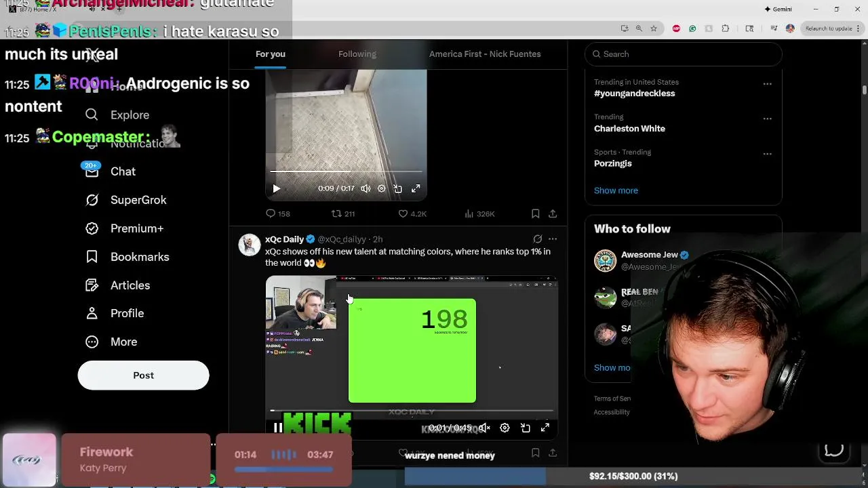Open the zoom magnifier in address bar

639,28
